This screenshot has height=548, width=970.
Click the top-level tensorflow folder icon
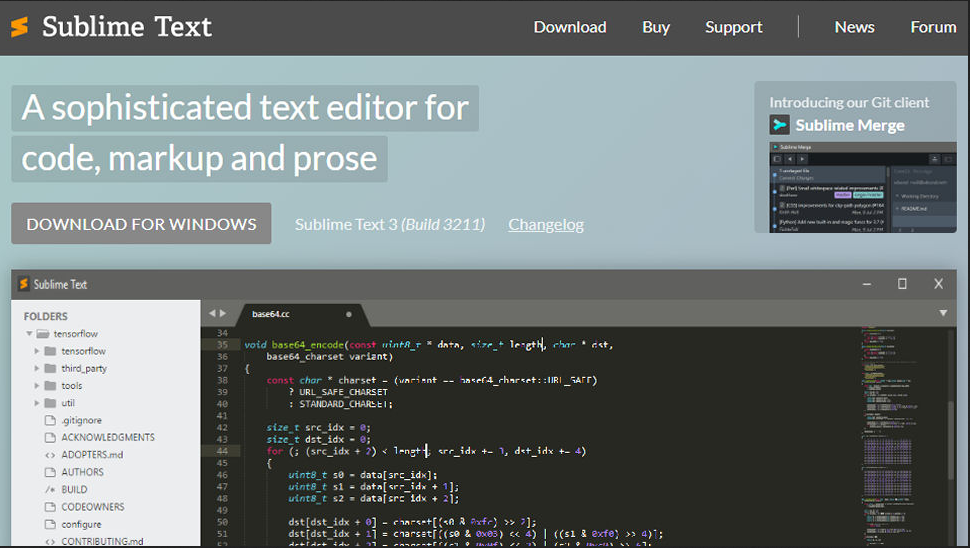click(x=43, y=333)
